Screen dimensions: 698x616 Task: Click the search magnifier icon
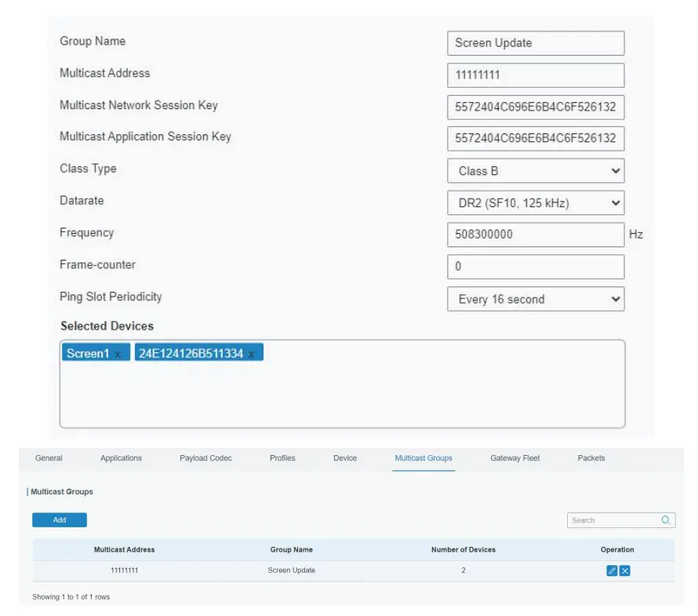[x=666, y=520]
